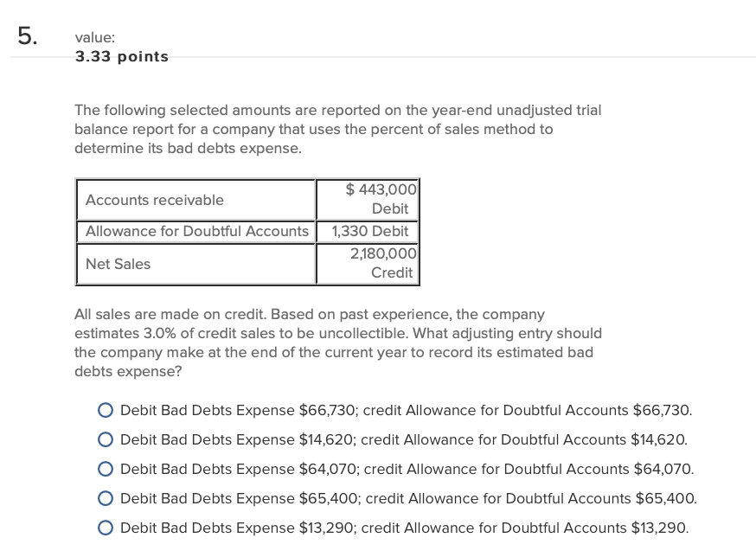This screenshot has width=756, height=557.
Task: Click the $64,070 option's radio circle
Action: (106, 469)
